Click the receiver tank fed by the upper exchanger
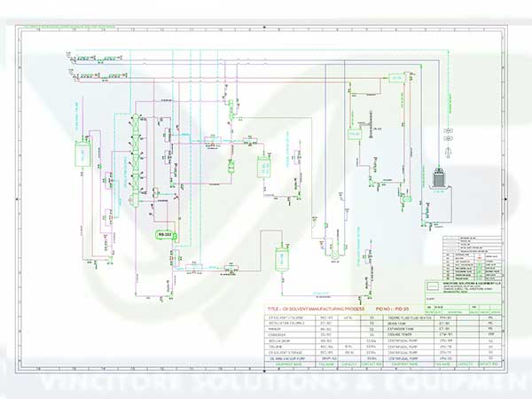Image resolution: width=532 pixels, height=399 pixels. click(x=263, y=167)
